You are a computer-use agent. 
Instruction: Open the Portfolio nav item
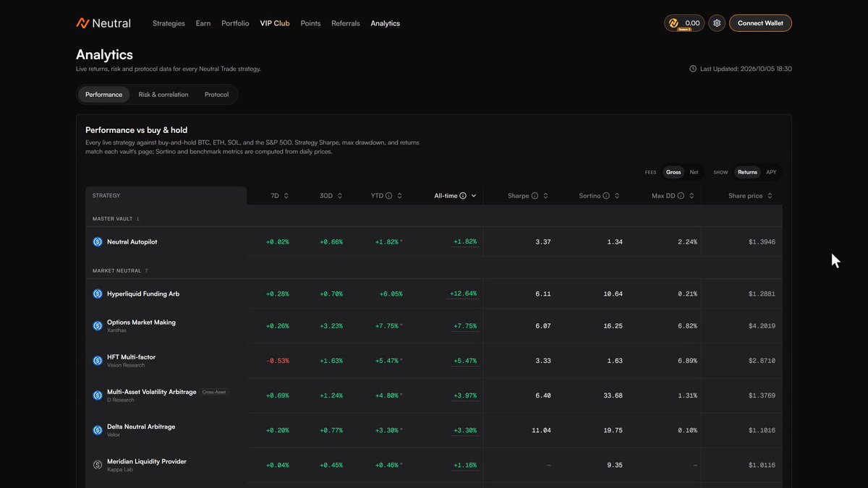(x=235, y=23)
